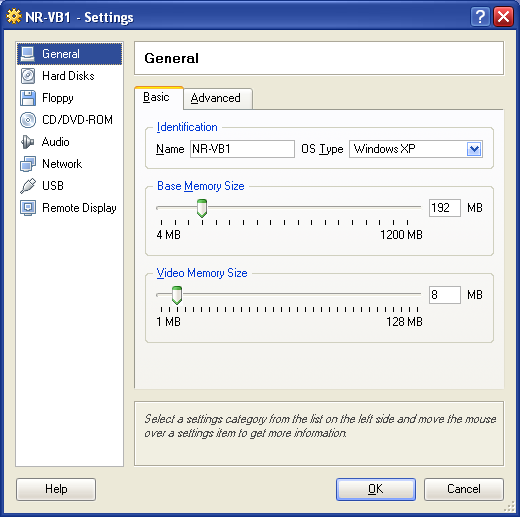Click the Cancel button

464,489
